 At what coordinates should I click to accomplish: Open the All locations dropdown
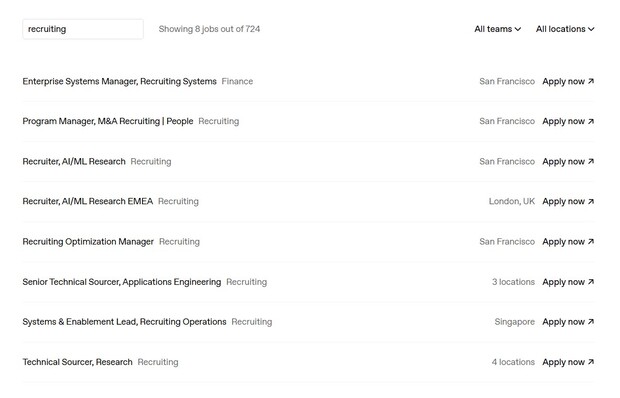[x=565, y=29]
